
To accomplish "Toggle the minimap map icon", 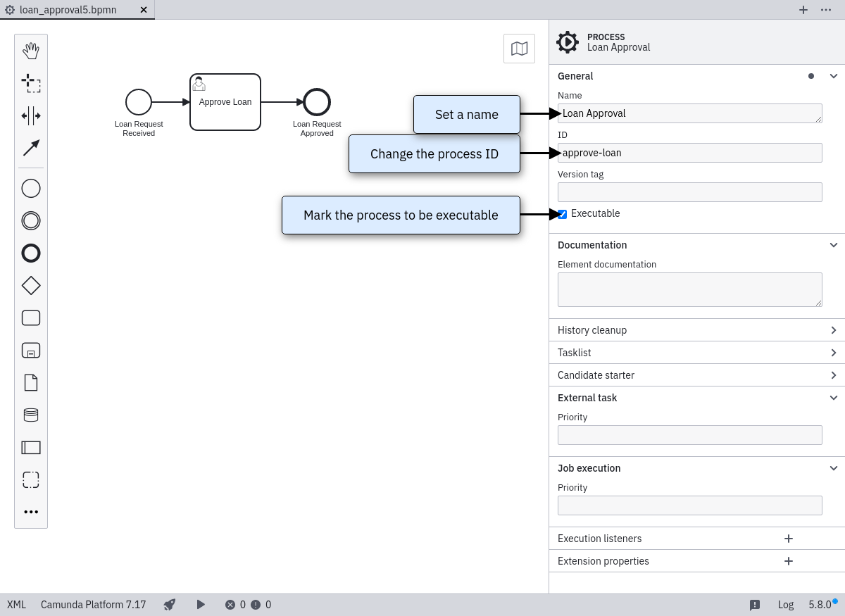I will (519, 49).
